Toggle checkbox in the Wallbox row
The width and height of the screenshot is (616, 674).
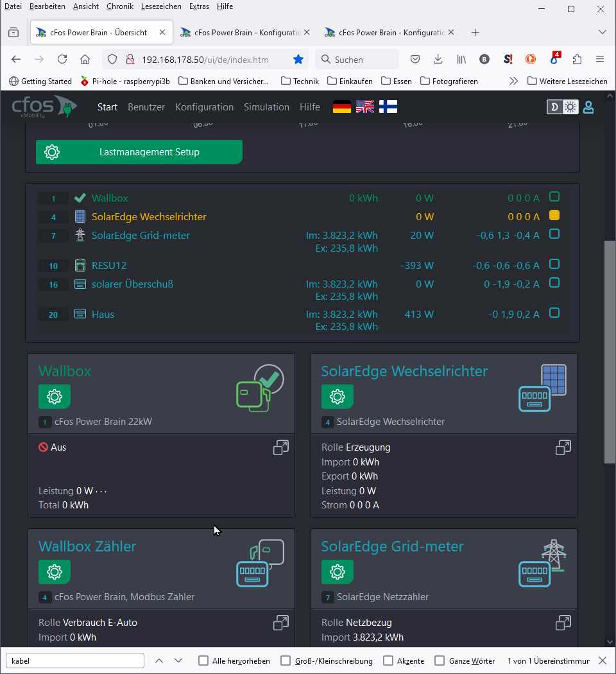[554, 197]
